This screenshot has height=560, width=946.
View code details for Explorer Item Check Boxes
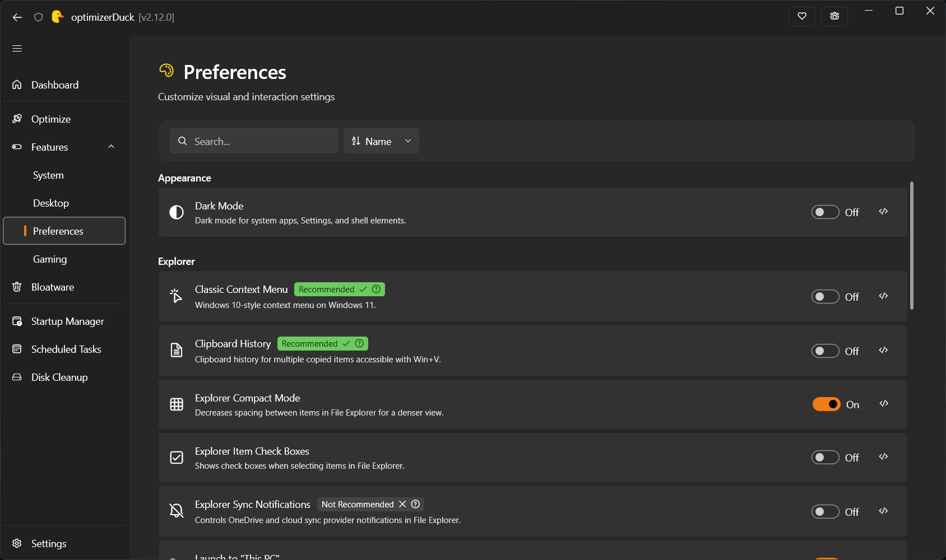coord(884,457)
